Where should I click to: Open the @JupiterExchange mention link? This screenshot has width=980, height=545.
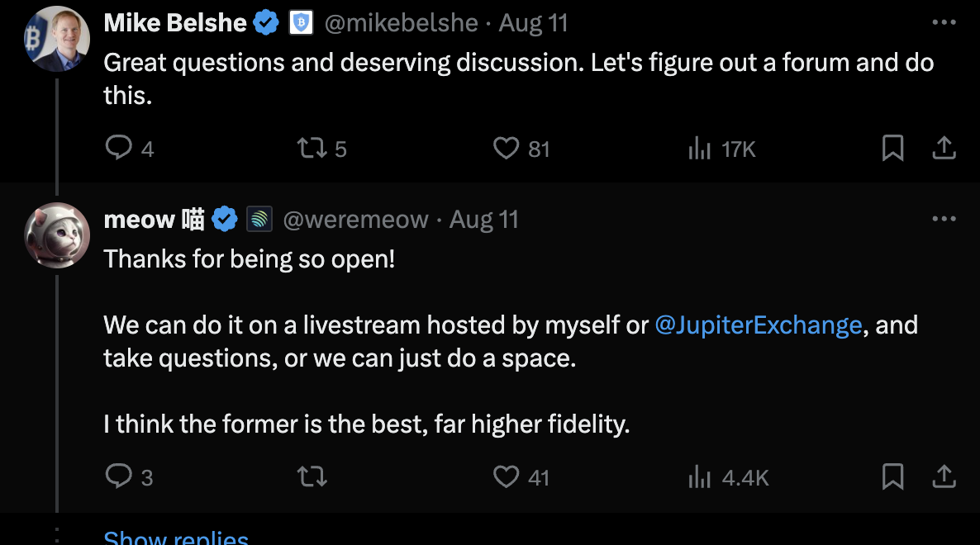tap(758, 325)
